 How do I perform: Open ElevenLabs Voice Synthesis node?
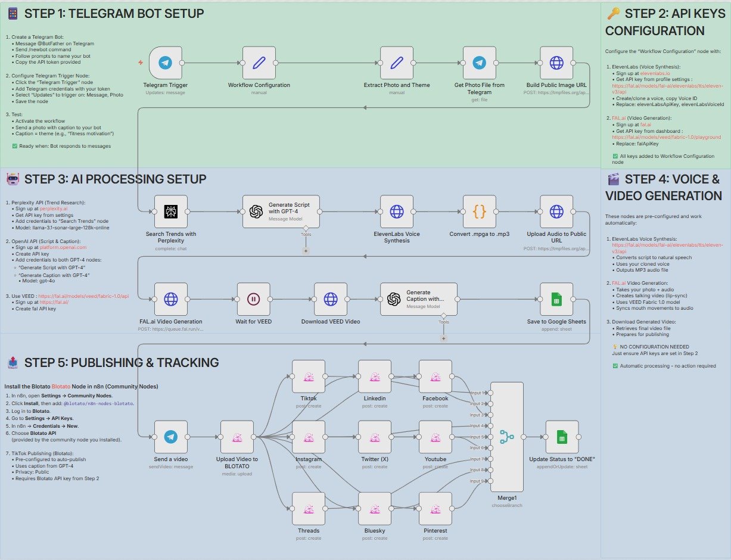[x=397, y=211]
